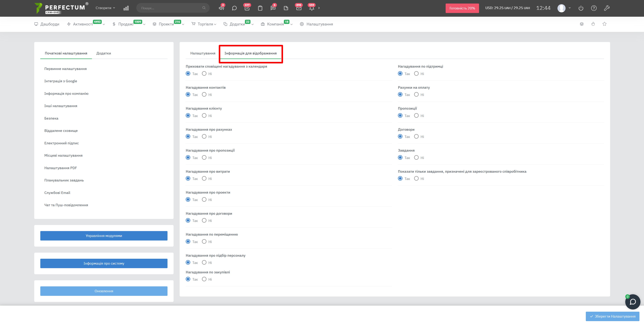The width and height of the screenshot is (644, 325).
Task: Open the tasks checkbox icon with 227 badge
Action: coord(247,8)
